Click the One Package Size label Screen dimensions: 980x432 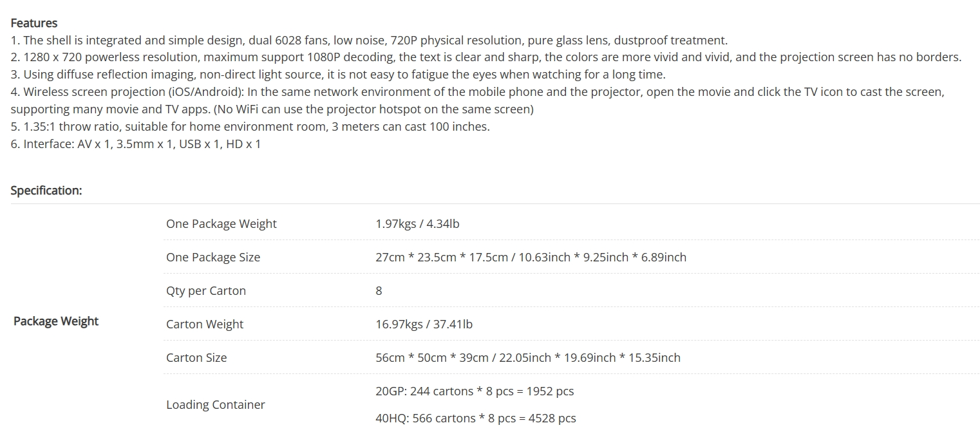coord(213,257)
